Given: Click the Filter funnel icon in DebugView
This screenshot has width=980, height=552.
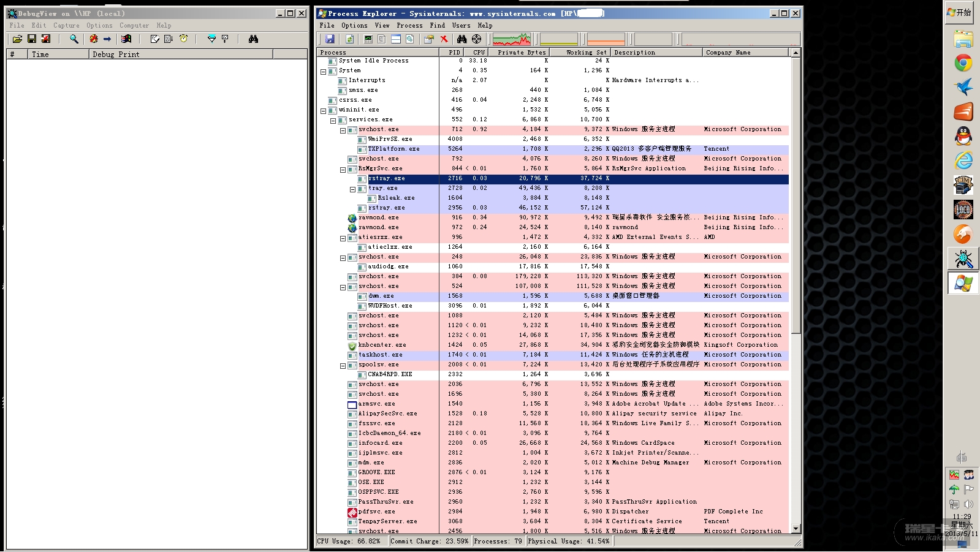Looking at the screenshot, I should tap(211, 39).
